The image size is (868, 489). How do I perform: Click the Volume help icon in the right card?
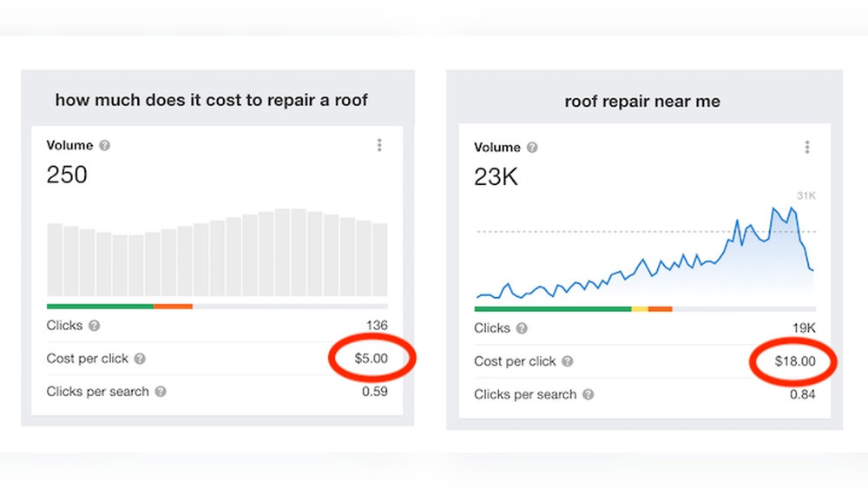[x=532, y=148]
